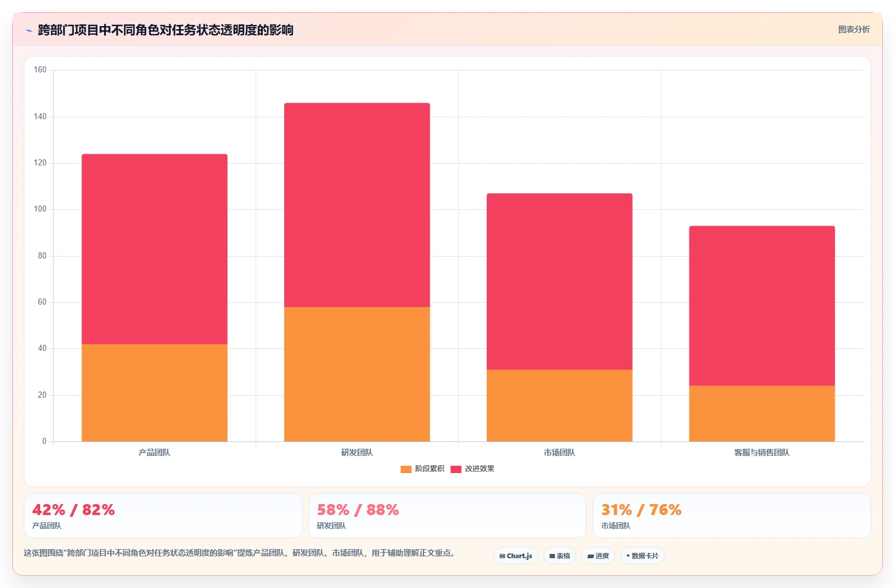Click the orange bar segment for 市场团队
895x588 pixels.
[560, 406]
